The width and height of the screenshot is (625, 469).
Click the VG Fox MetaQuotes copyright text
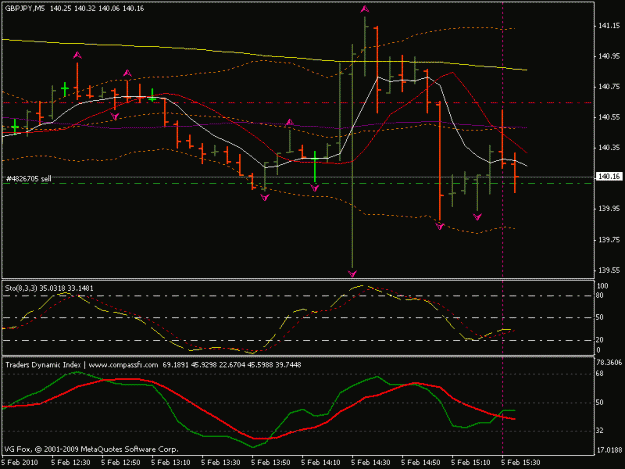coord(91,449)
